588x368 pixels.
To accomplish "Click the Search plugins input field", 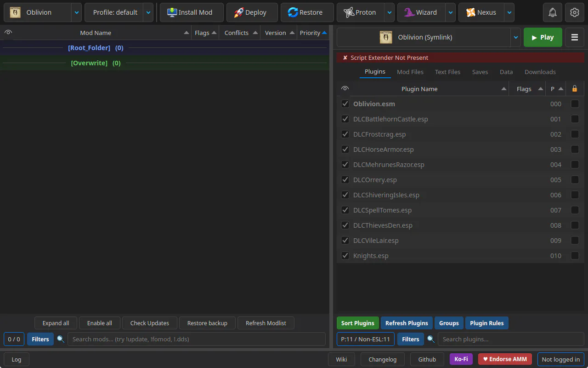I will 511,339.
